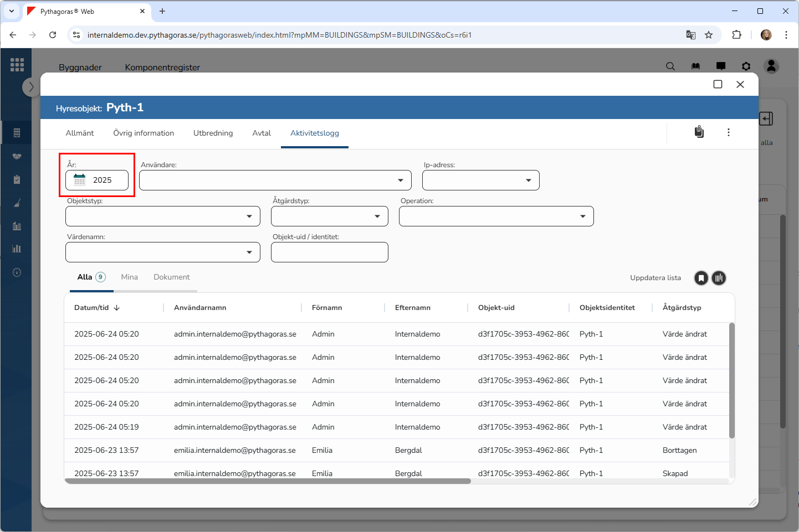Open the handshake icon in left sidebar
Viewport: 799px width, 532px height.
pyautogui.click(x=17, y=156)
